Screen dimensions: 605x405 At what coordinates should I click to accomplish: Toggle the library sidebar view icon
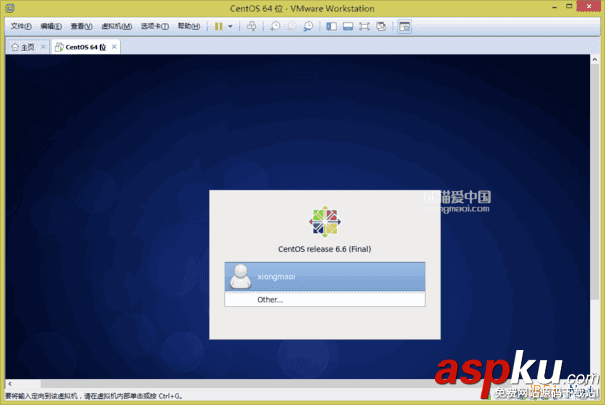click(331, 26)
